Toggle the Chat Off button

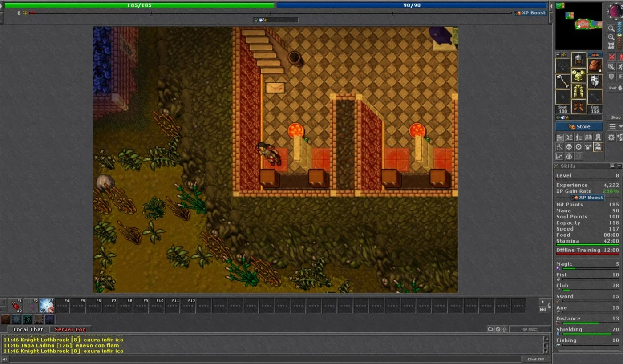pyautogui.click(x=536, y=359)
